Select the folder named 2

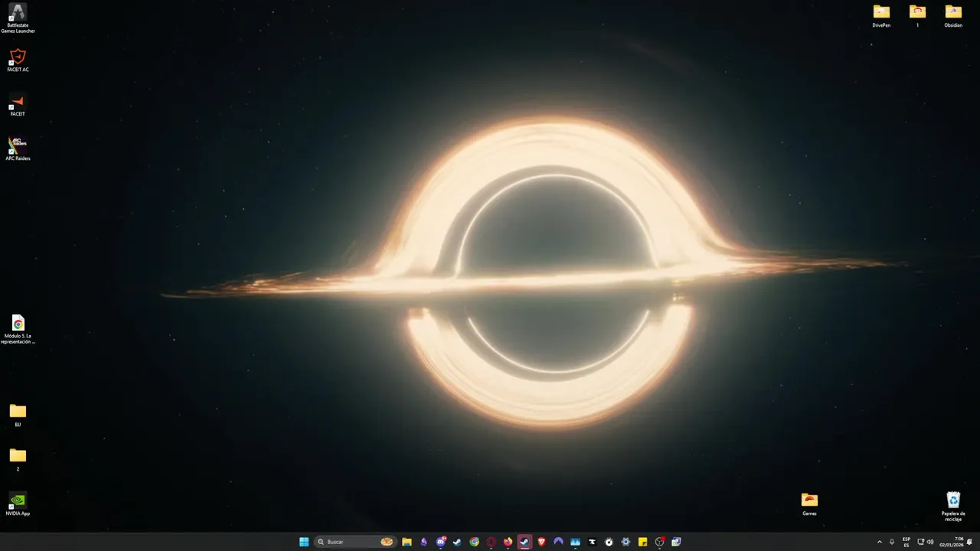click(18, 460)
